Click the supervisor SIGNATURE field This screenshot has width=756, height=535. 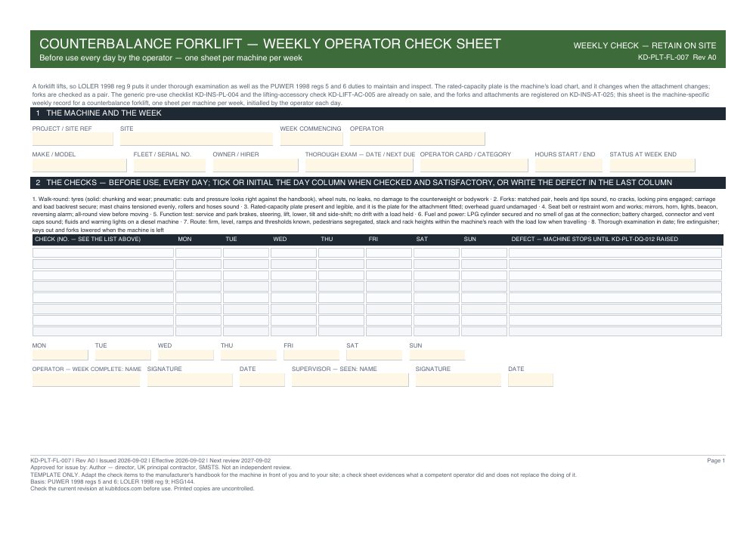459,380
